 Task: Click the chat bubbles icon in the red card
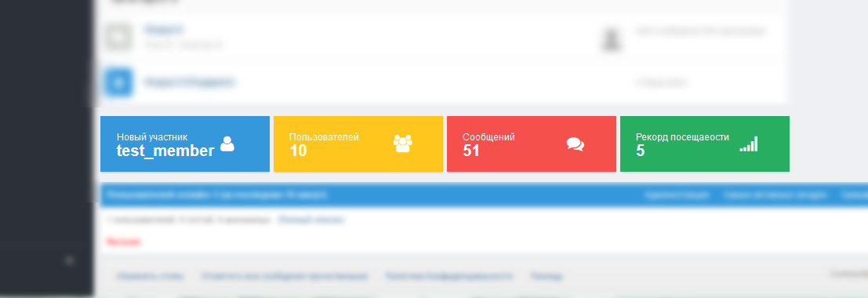point(576,144)
